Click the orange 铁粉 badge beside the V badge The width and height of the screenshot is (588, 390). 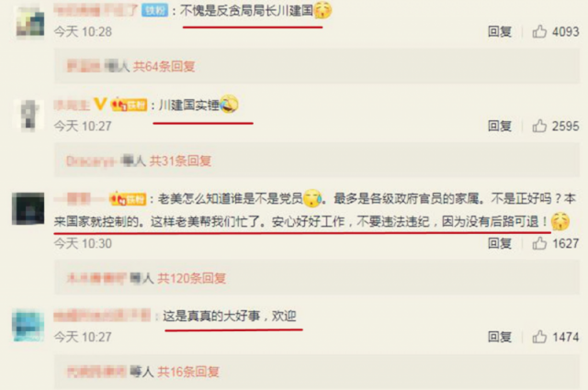(x=130, y=105)
